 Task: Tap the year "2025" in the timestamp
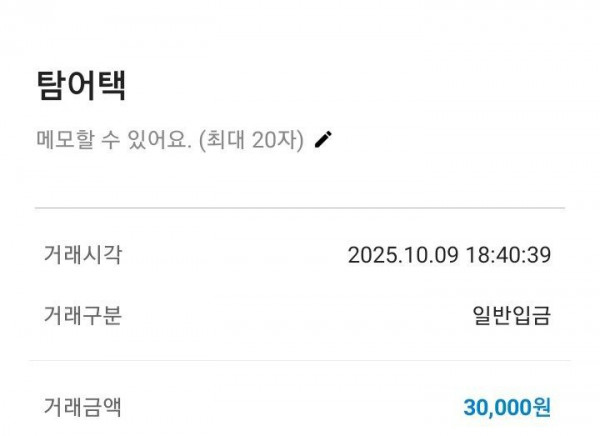point(369,255)
